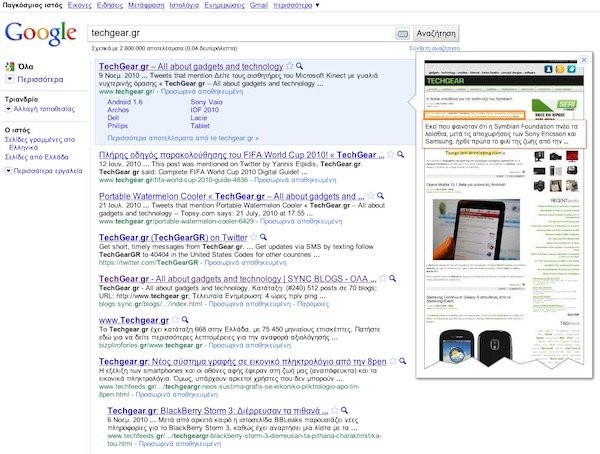Star the BlackBerry Storm 3 result
This screenshot has width=600, height=454.
click(334, 410)
